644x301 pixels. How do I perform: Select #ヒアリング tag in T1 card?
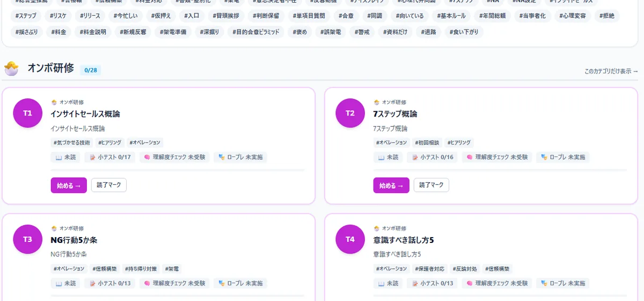pos(109,142)
